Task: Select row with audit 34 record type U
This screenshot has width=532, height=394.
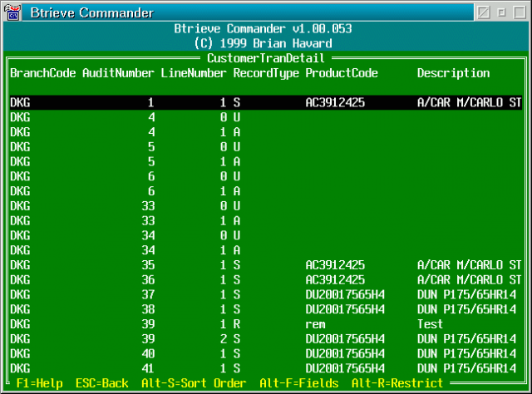Action: (266, 235)
